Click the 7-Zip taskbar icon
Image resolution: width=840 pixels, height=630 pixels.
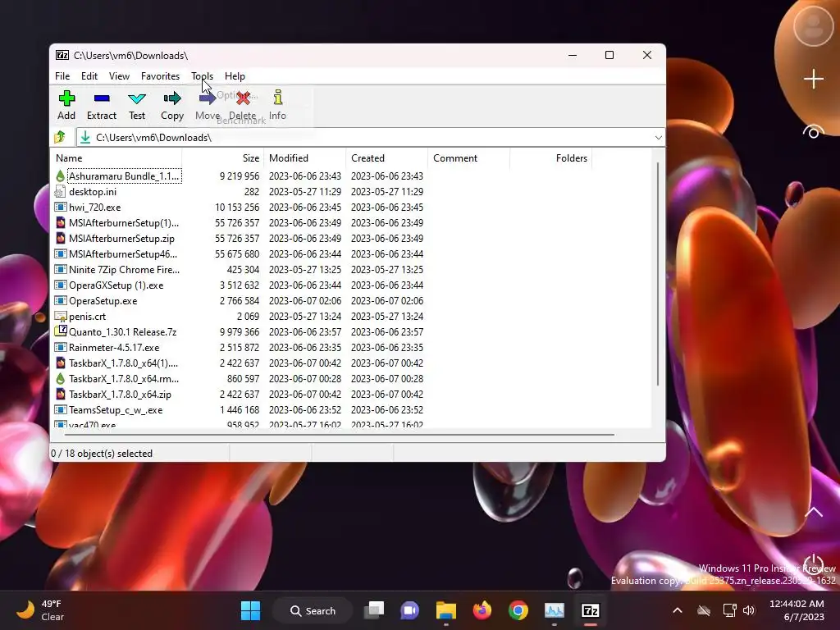(x=591, y=610)
